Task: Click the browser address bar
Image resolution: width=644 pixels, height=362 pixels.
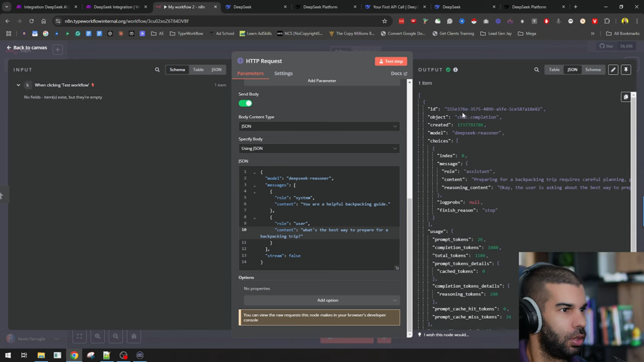Action: [x=221, y=21]
